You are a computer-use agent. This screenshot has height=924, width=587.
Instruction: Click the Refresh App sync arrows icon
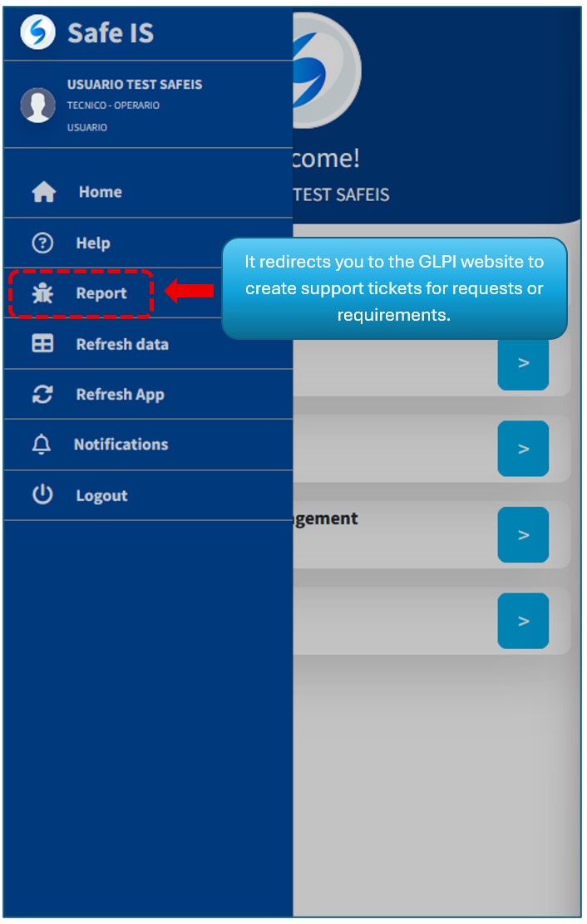click(x=42, y=395)
